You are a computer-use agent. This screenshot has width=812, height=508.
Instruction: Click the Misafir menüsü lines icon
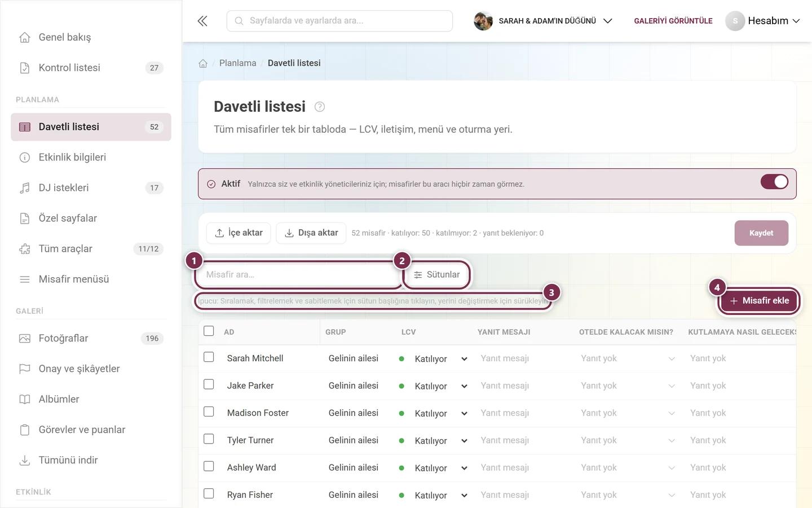coord(25,279)
